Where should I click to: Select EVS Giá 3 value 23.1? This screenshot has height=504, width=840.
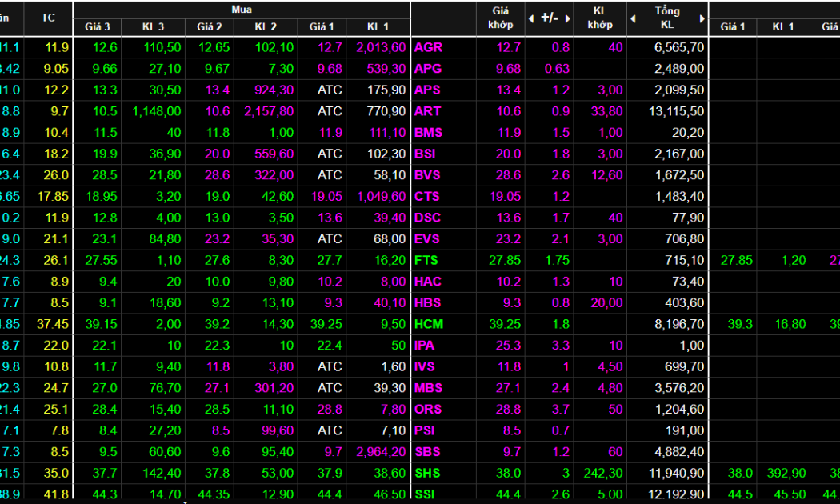tap(105, 239)
